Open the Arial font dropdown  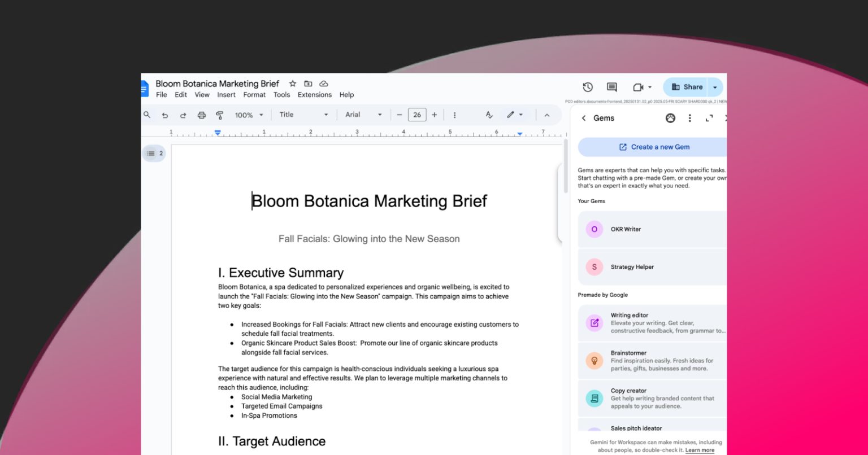click(363, 115)
